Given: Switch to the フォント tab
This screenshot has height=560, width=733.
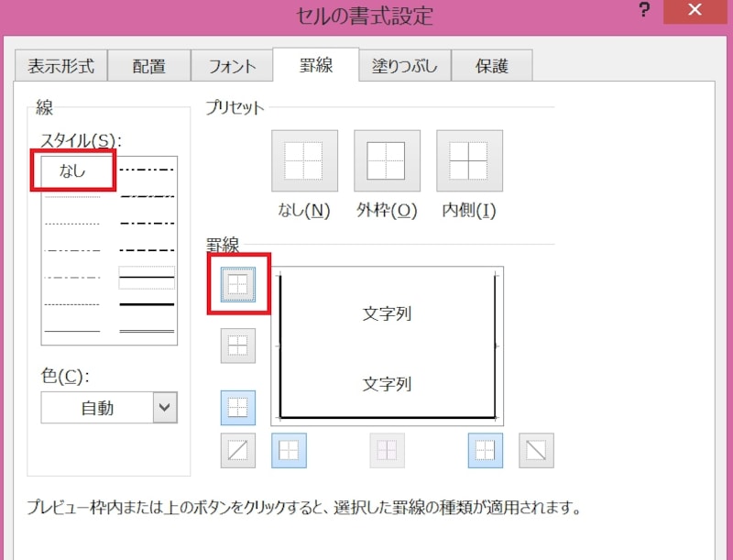Looking at the screenshot, I should click(x=233, y=66).
